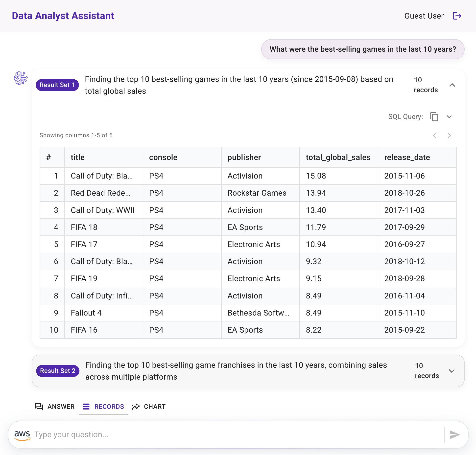Screen dimensions: 476x455
Task: Go to next columns with right arrow
Action: pos(449,136)
